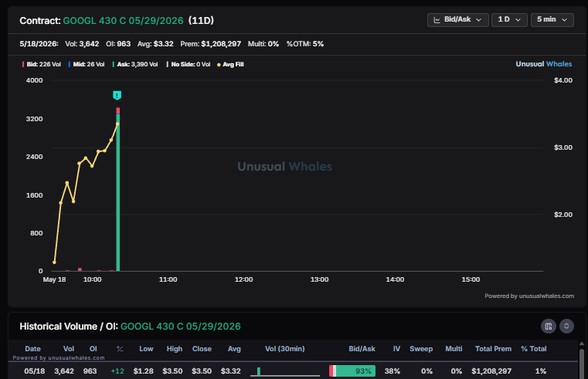The image size is (588, 379).
Task: Click the Unusual Whales logo at chart top right
Action: pos(544,64)
